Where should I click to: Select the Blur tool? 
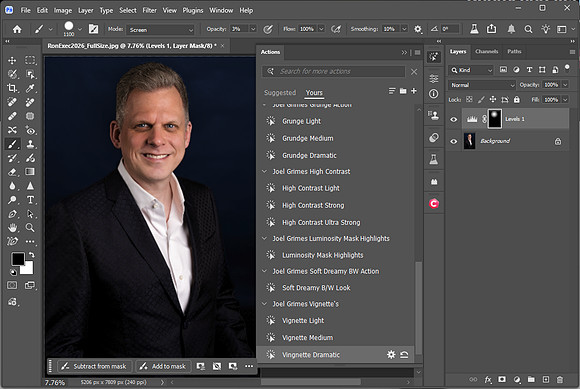tap(12, 186)
